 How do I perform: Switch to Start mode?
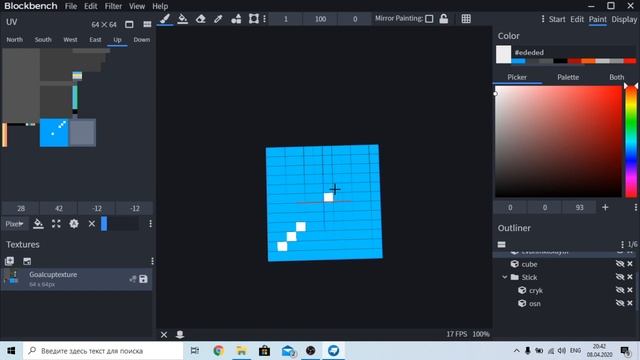pos(557,19)
